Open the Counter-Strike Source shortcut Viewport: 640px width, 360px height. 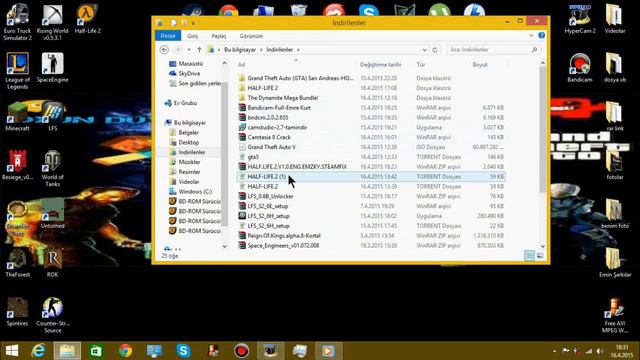pyautogui.click(x=53, y=315)
